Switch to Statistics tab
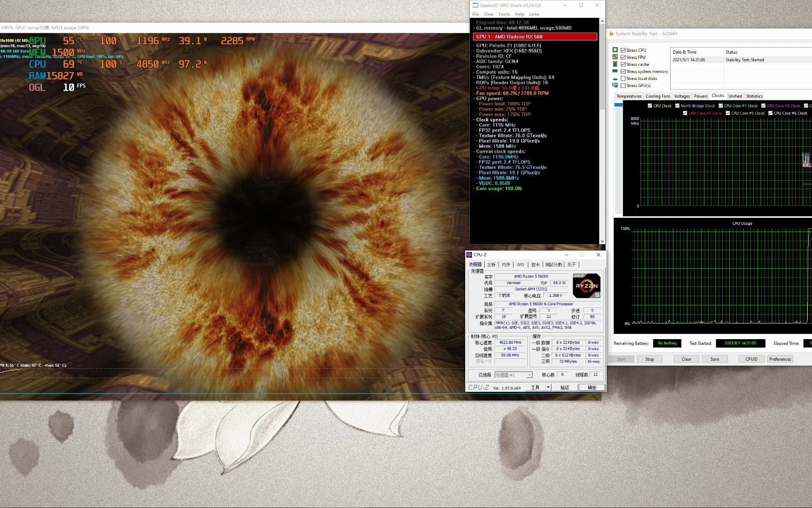The image size is (812, 508). (754, 96)
